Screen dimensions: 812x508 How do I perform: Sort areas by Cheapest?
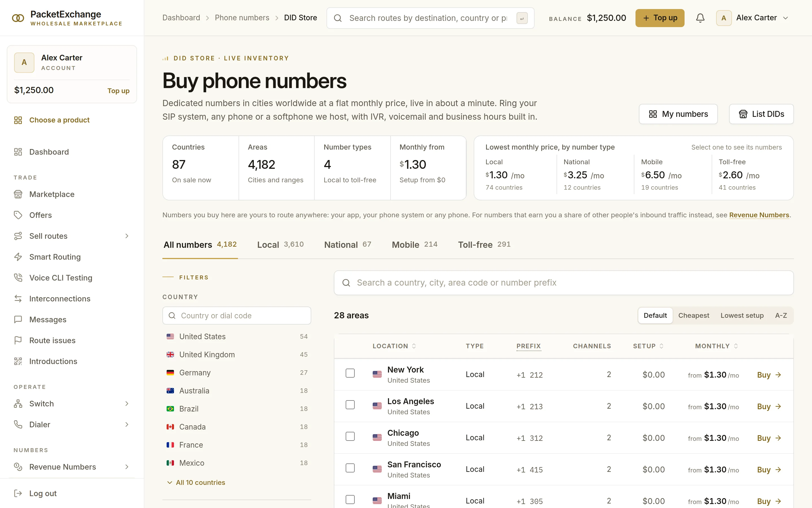694,316
